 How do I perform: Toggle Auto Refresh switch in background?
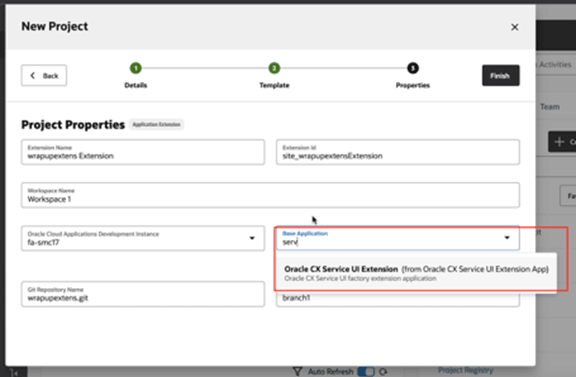366,371
